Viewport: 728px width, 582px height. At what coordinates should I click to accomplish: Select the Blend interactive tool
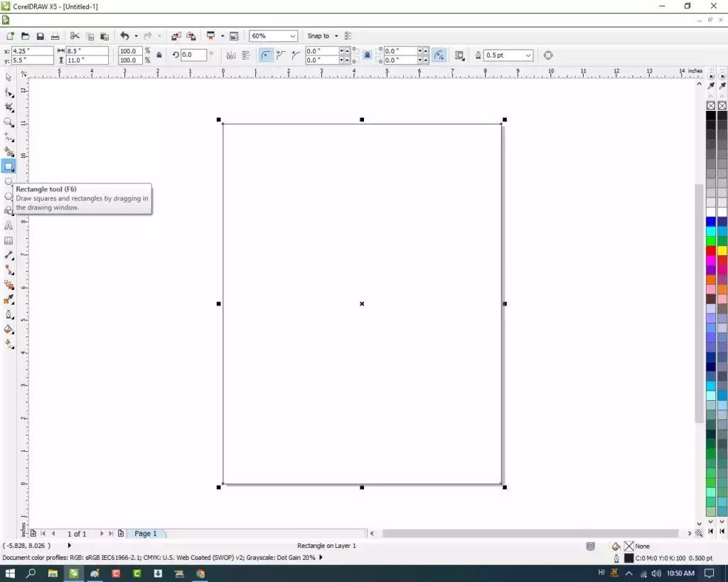pos(9,285)
